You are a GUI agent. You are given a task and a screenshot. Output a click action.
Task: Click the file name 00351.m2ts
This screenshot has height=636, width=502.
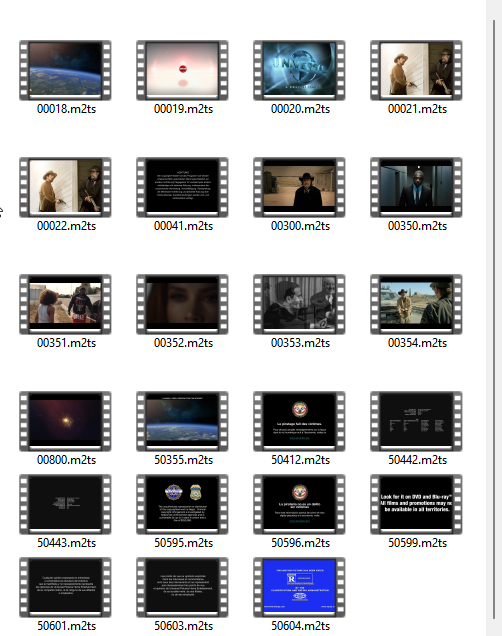coord(67,343)
